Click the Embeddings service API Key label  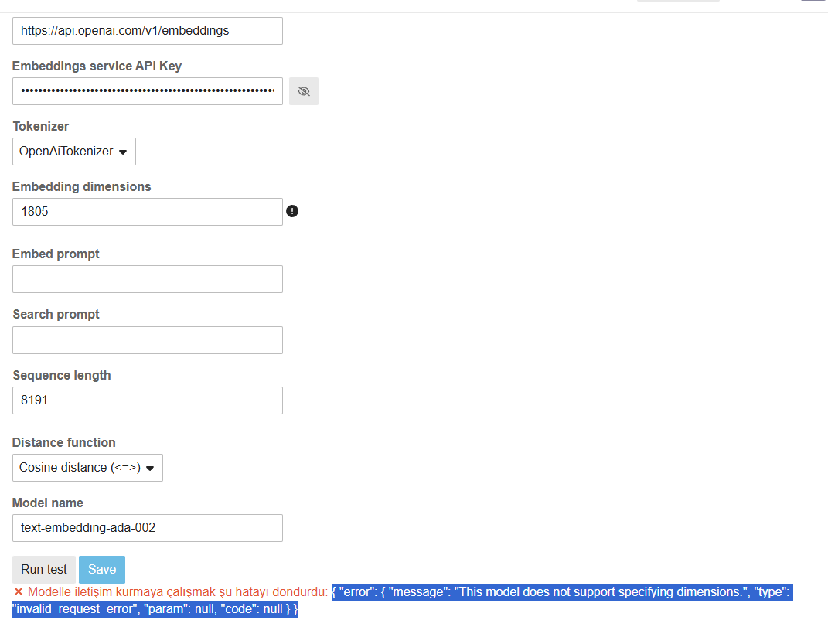click(97, 66)
